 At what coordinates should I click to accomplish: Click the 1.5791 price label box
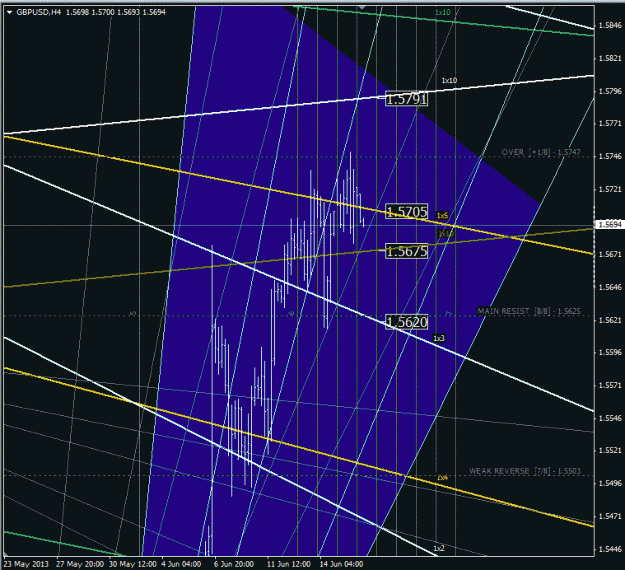point(407,99)
